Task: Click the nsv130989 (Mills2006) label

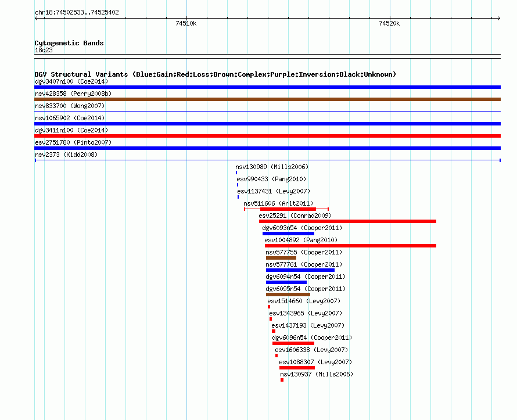Action: click(272, 167)
